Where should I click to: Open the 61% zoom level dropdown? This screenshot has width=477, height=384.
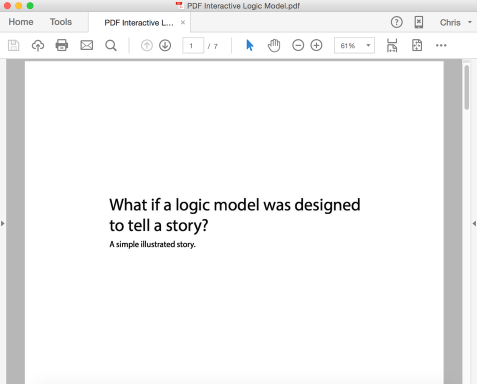(354, 46)
